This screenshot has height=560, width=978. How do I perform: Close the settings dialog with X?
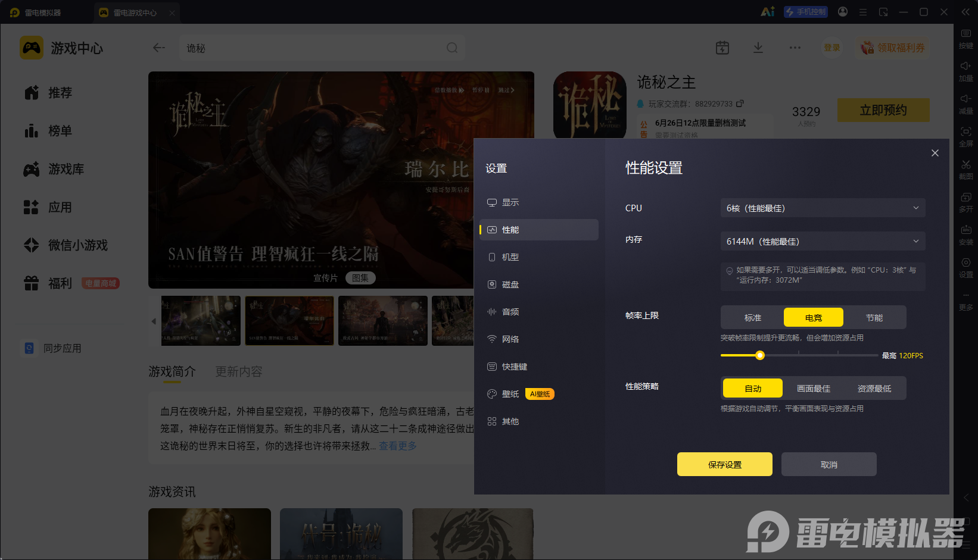[935, 153]
